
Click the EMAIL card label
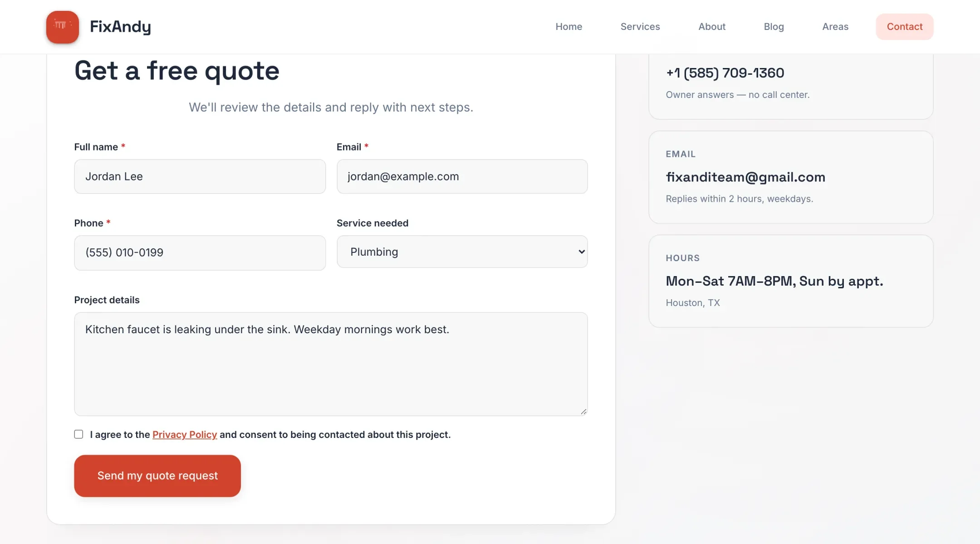pyautogui.click(x=681, y=154)
